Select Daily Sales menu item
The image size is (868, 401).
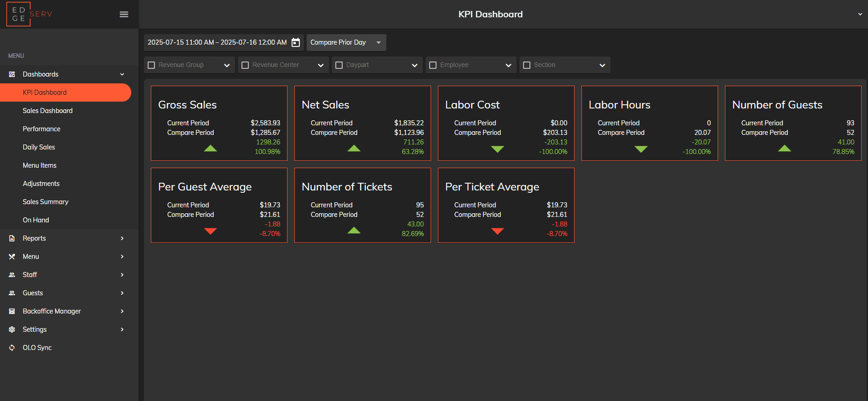pyautogui.click(x=39, y=147)
